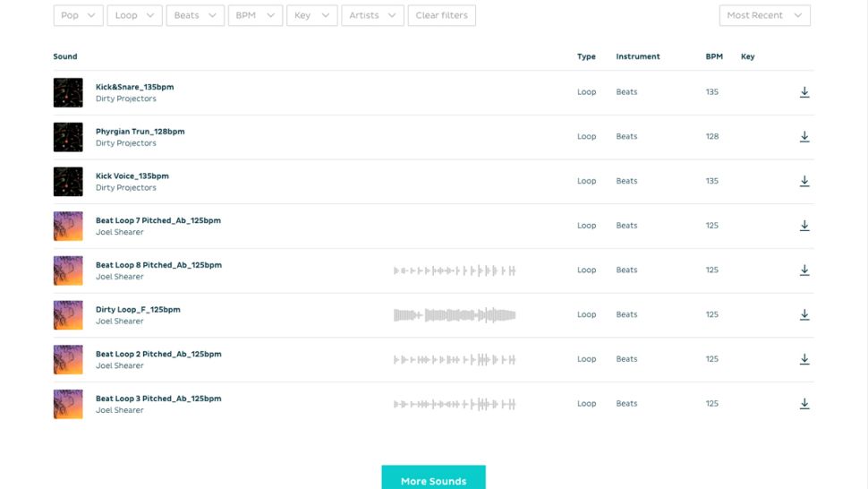Download the Kick&Snare_135bpm sound
Viewport: 868px width, 489px height.
(804, 92)
